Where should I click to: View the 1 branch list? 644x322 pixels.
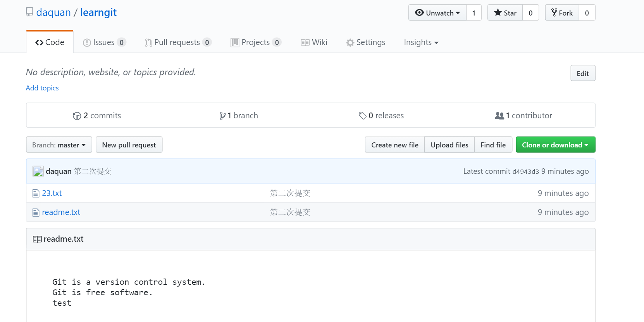(239, 116)
